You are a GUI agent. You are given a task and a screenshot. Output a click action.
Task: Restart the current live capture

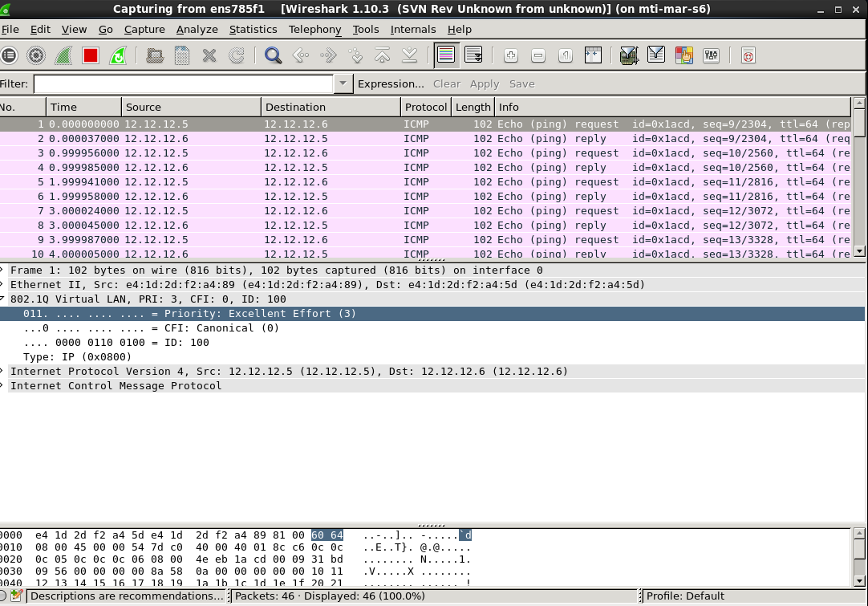(117, 55)
